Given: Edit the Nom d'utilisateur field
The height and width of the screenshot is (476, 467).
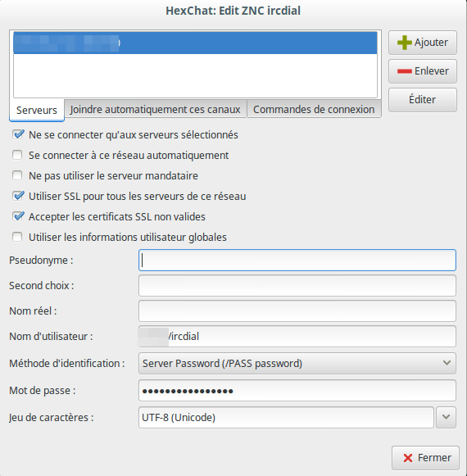Looking at the screenshot, I should [297, 337].
